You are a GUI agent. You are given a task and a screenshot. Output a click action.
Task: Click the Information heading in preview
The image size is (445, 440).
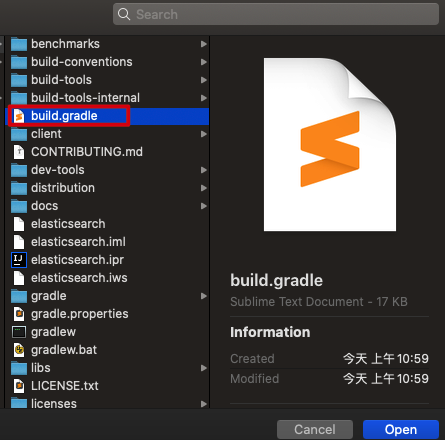(270, 332)
